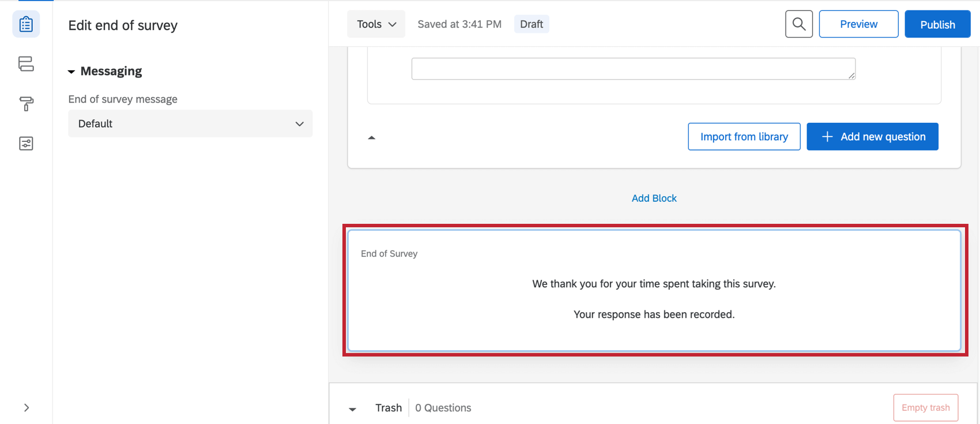Click the Empty trash button
This screenshot has width=980, height=424.
(x=926, y=407)
